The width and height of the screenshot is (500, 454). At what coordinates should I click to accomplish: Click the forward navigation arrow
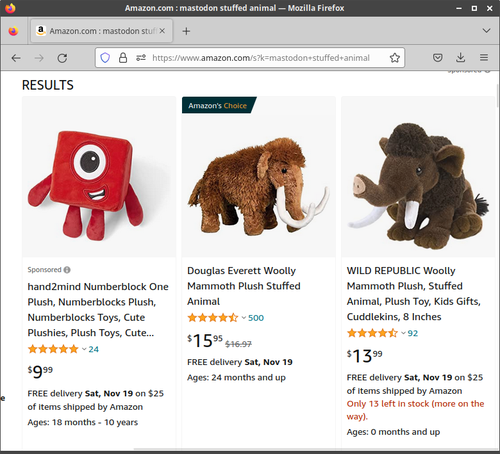coord(39,58)
